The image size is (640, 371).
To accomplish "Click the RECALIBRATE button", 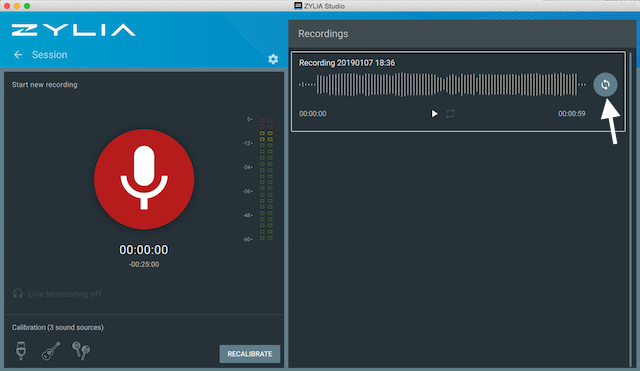I will [250, 354].
